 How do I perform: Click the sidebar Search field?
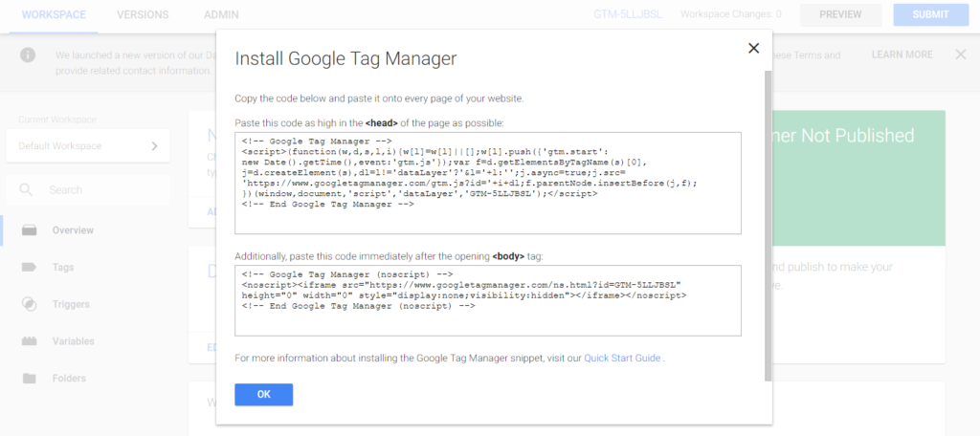tap(88, 190)
